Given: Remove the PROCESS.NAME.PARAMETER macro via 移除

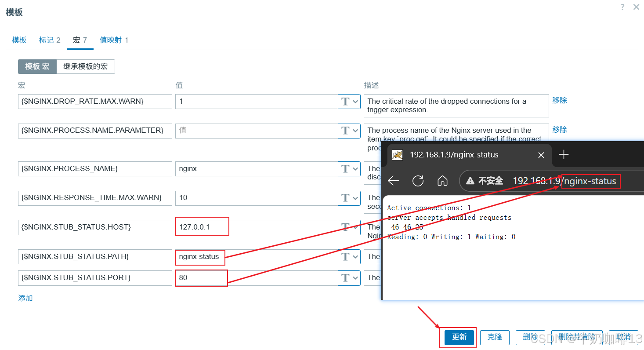Looking at the screenshot, I should coord(560,130).
